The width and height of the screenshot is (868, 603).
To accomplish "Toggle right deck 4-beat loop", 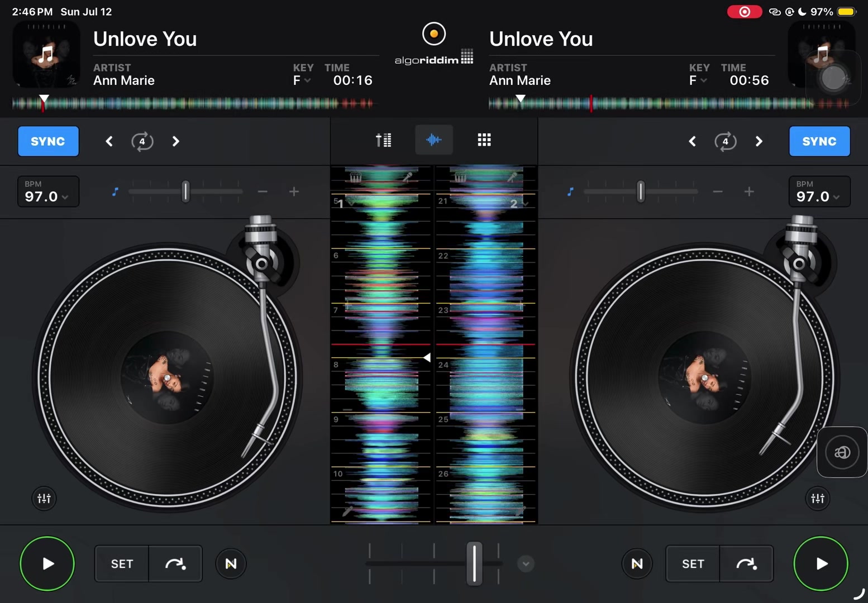I will coord(725,141).
